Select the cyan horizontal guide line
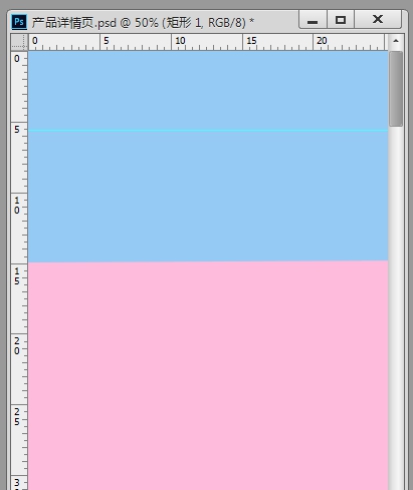This screenshot has height=490, width=413. [208, 131]
